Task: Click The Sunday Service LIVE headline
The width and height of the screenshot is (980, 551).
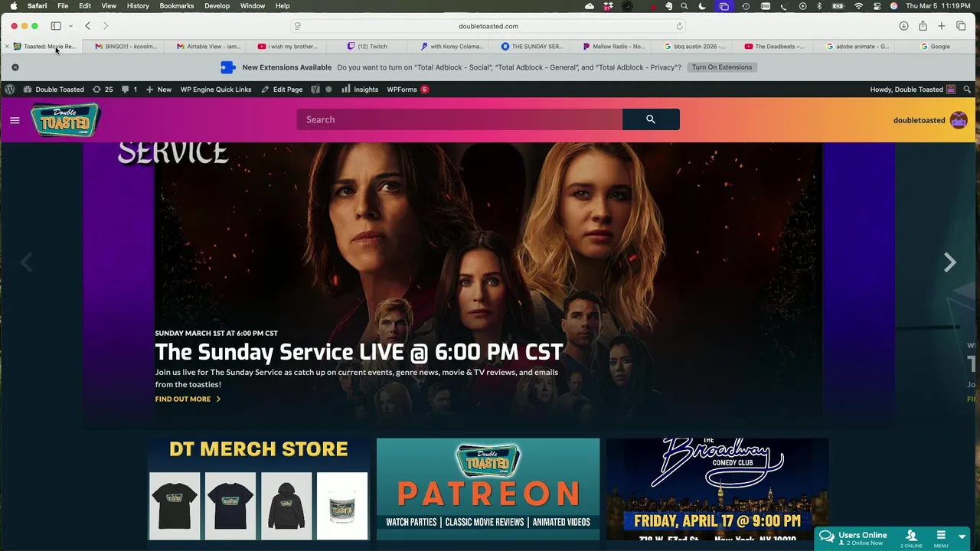Action: [359, 352]
